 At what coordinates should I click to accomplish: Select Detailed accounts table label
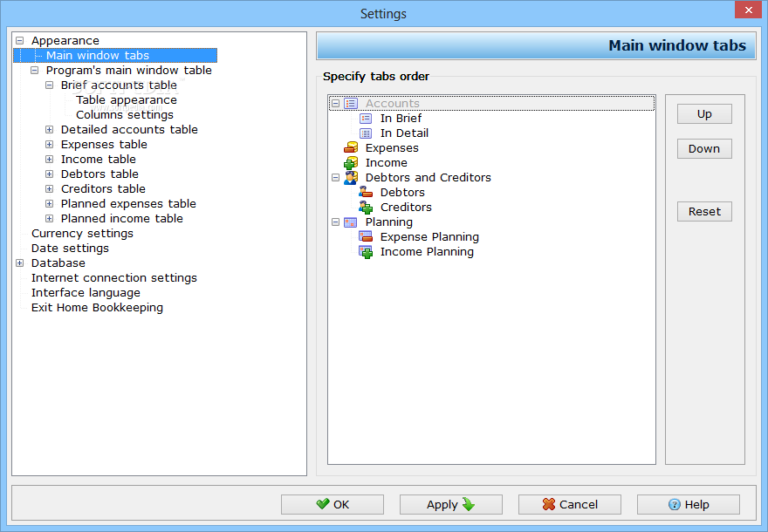(x=129, y=130)
